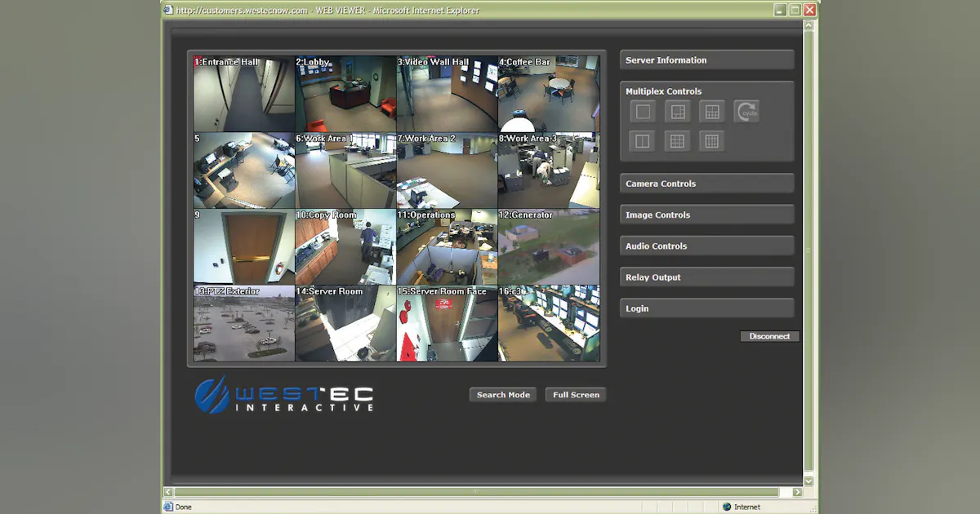Screen dimensions: 980x514
Task: Select the one-large-plus-small-tiles layout icon
Action: 677,112
